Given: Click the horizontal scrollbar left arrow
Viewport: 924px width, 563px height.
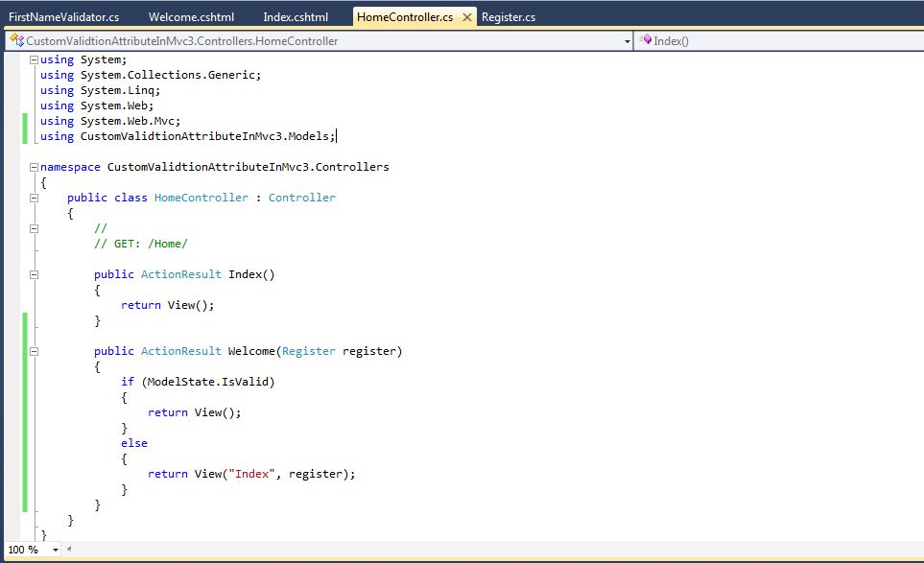Looking at the screenshot, I should [69, 550].
